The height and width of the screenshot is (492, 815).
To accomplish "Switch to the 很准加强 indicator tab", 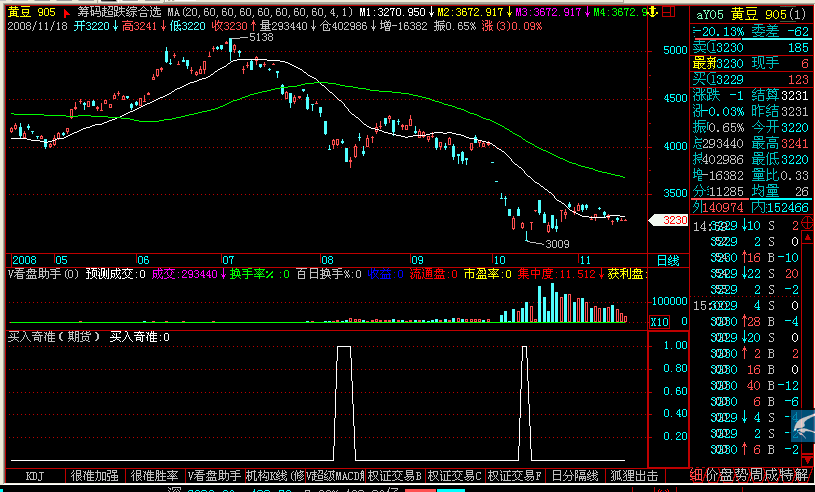I will tap(95, 476).
